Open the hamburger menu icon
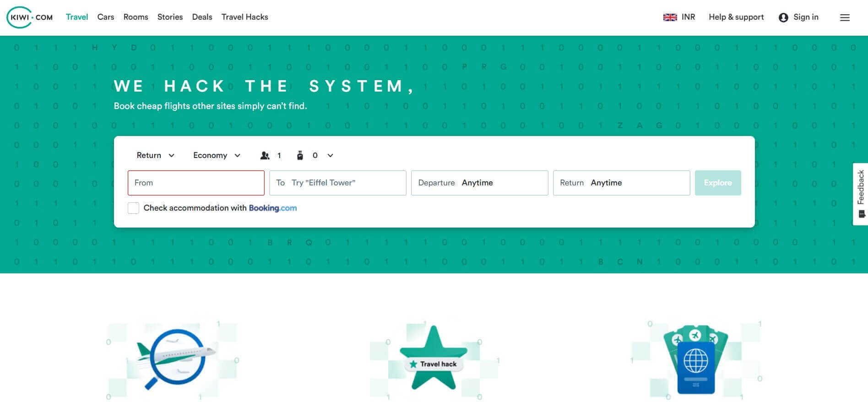The image size is (868, 402). (845, 17)
